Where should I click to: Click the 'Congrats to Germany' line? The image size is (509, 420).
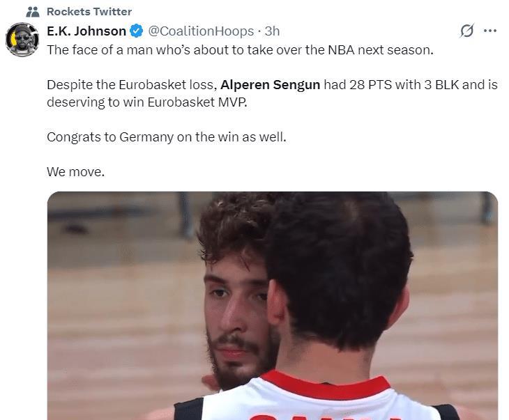(167, 137)
